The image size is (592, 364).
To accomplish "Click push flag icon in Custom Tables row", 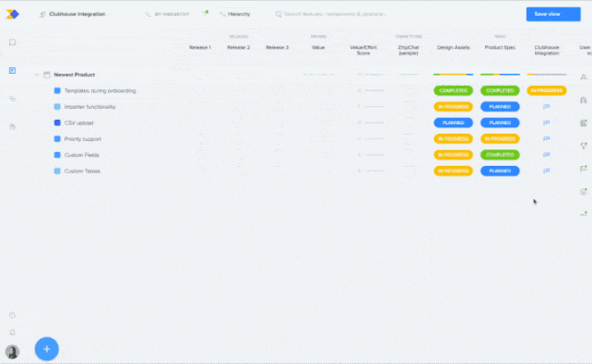I will pos(546,170).
